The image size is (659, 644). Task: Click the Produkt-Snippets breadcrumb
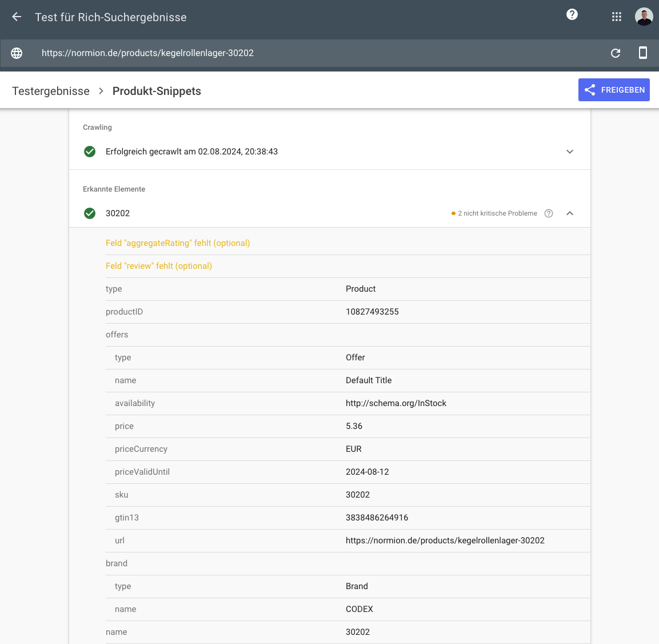click(157, 91)
